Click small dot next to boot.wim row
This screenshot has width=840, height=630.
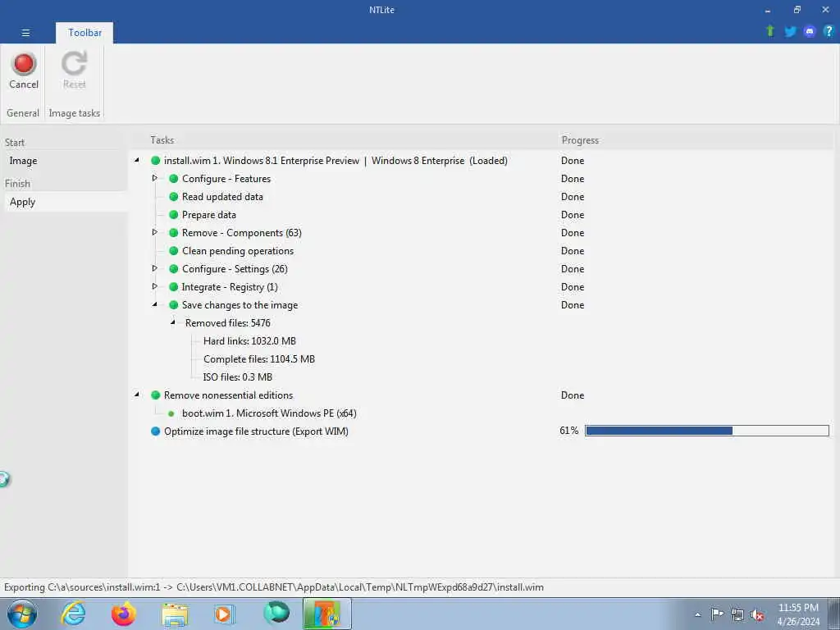coord(171,413)
